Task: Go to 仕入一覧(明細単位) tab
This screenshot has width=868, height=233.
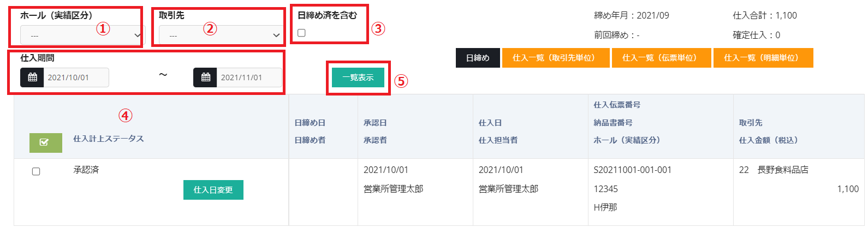Action: 763,58
